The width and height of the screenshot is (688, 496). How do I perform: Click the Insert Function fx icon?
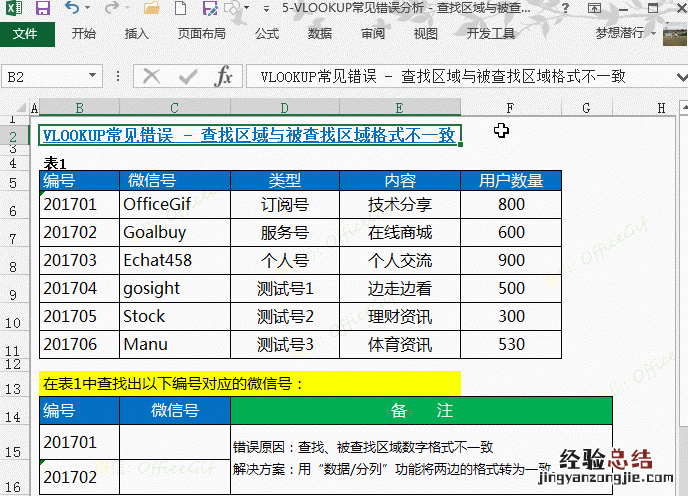coord(224,76)
